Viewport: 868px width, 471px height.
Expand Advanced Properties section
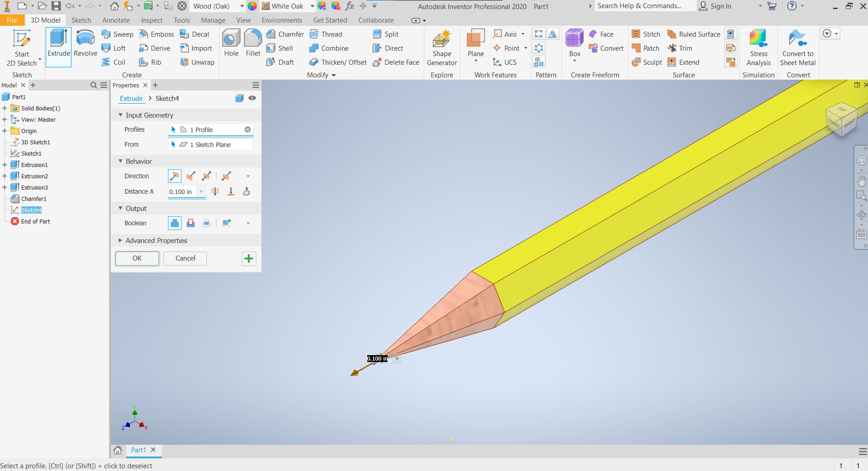120,241
